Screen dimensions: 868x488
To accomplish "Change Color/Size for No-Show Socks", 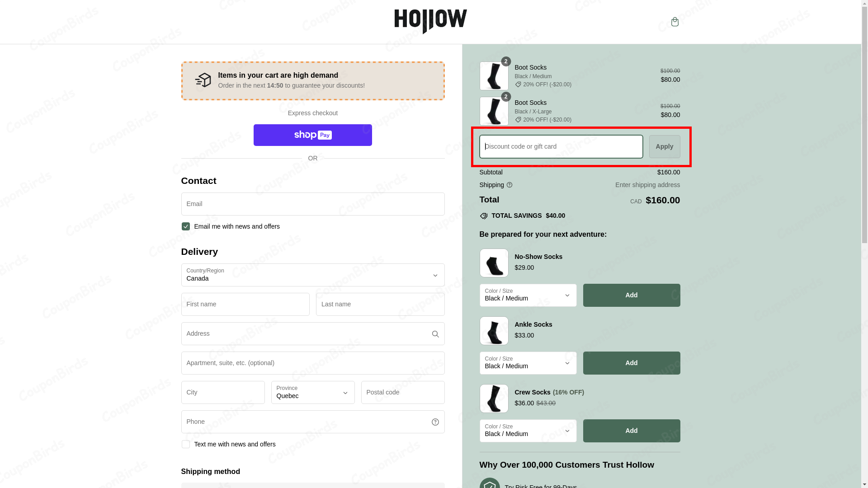I will point(527,295).
